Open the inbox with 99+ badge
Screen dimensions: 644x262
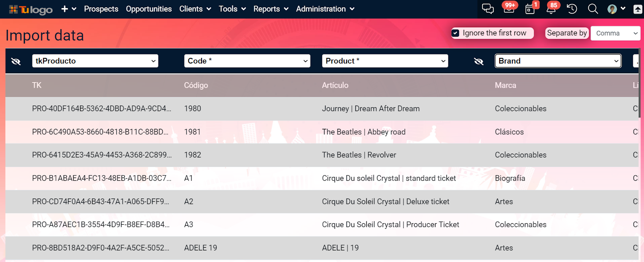[x=509, y=8]
